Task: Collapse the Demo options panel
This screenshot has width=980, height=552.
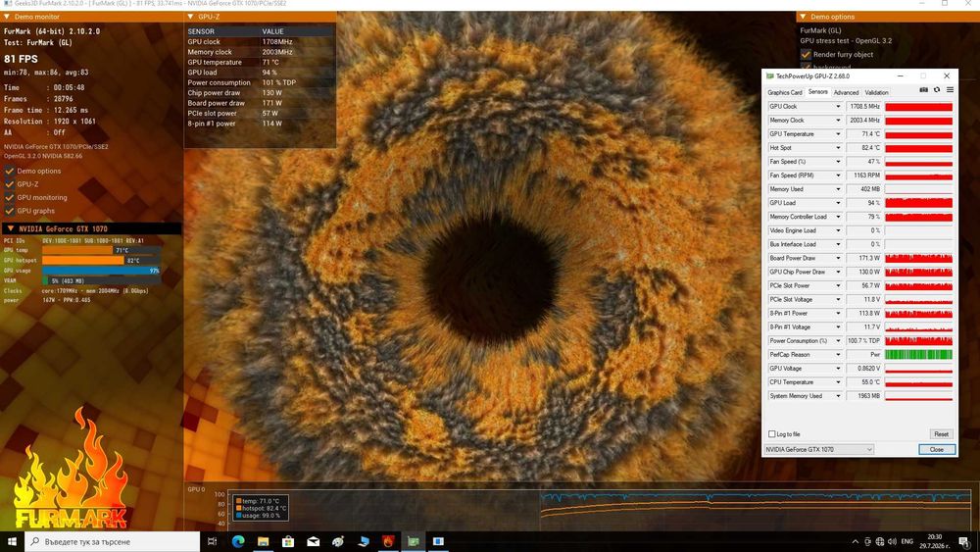Action: [x=803, y=17]
